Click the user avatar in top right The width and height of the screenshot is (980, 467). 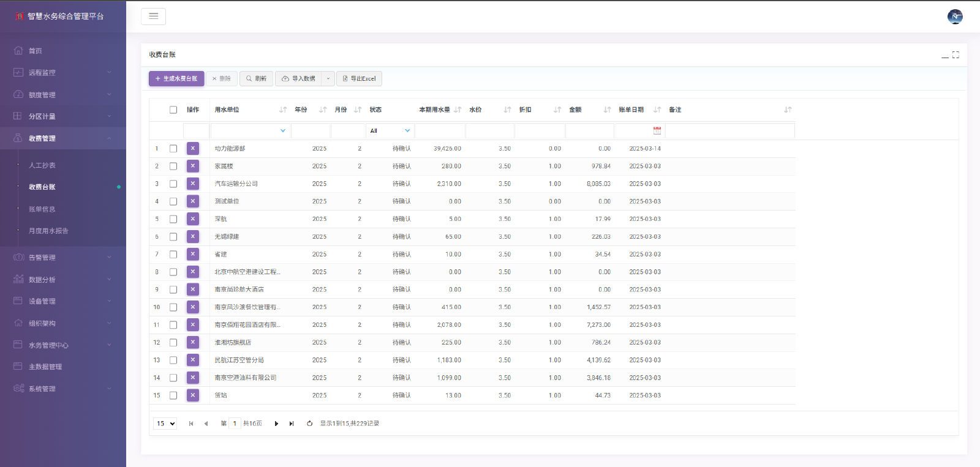[x=955, y=17]
